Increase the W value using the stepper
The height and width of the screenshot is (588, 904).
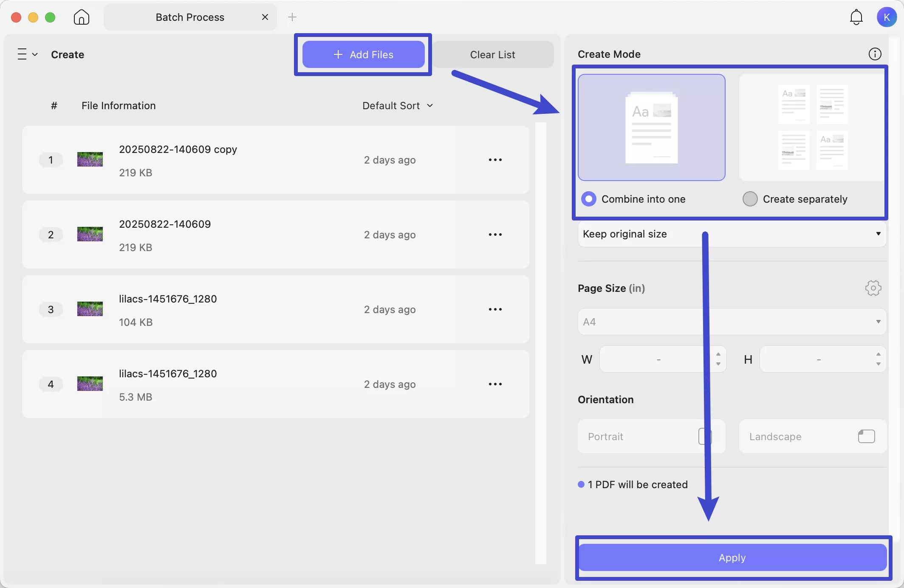718,355
